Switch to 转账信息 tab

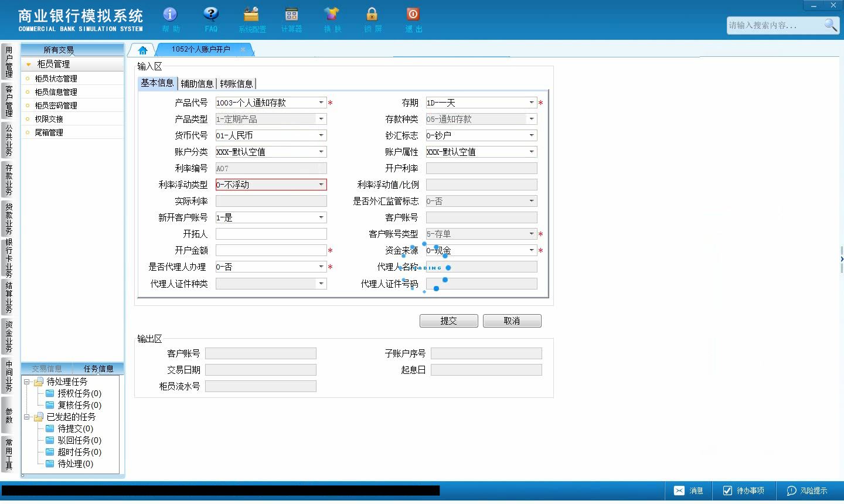(x=236, y=84)
